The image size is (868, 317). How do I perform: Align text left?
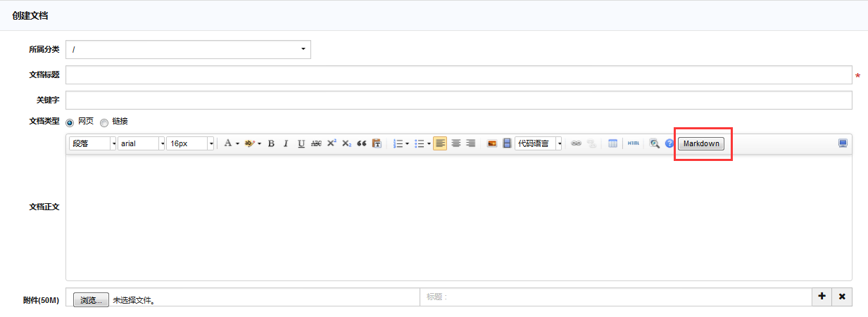point(440,143)
